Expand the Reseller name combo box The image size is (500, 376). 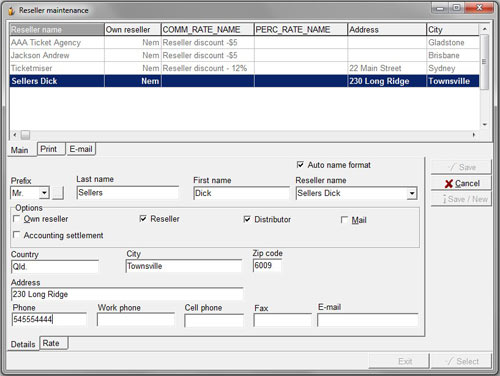(412, 193)
